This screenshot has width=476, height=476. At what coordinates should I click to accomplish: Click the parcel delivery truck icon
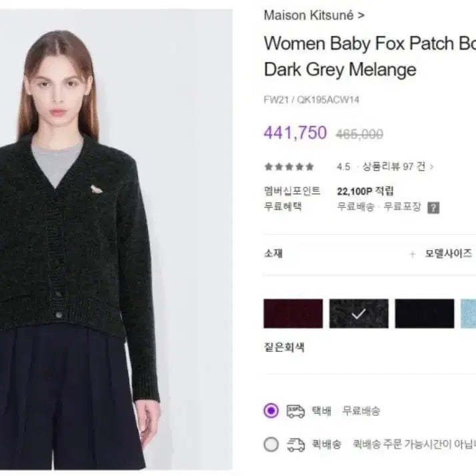295,411
